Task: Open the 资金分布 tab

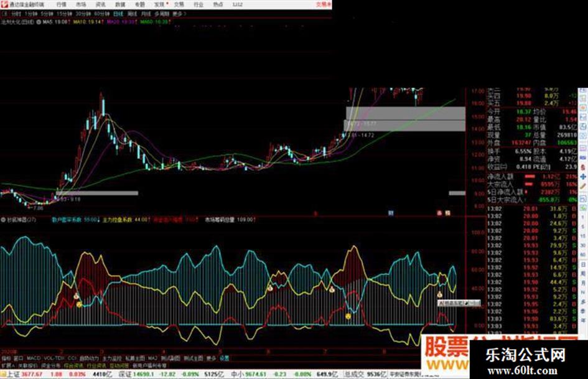Action: [x=50, y=365]
